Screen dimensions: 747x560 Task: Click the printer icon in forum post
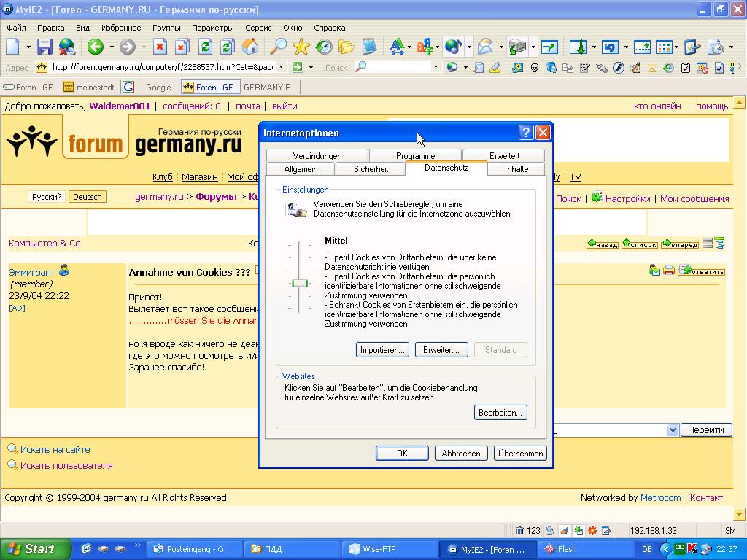tap(669, 271)
